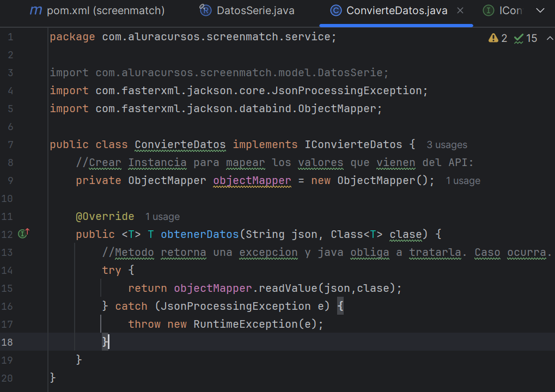Click RuntimeException on line 17

pyautogui.click(x=246, y=324)
